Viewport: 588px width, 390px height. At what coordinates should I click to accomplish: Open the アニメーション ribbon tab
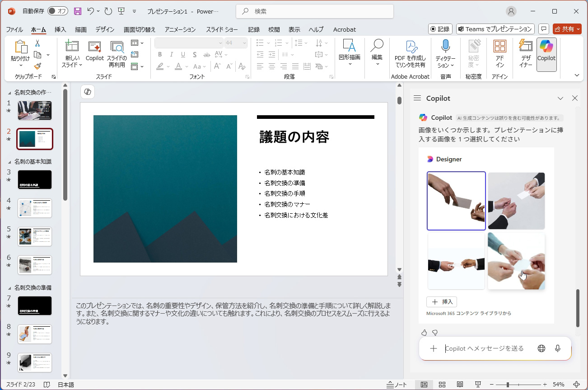click(x=180, y=29)
